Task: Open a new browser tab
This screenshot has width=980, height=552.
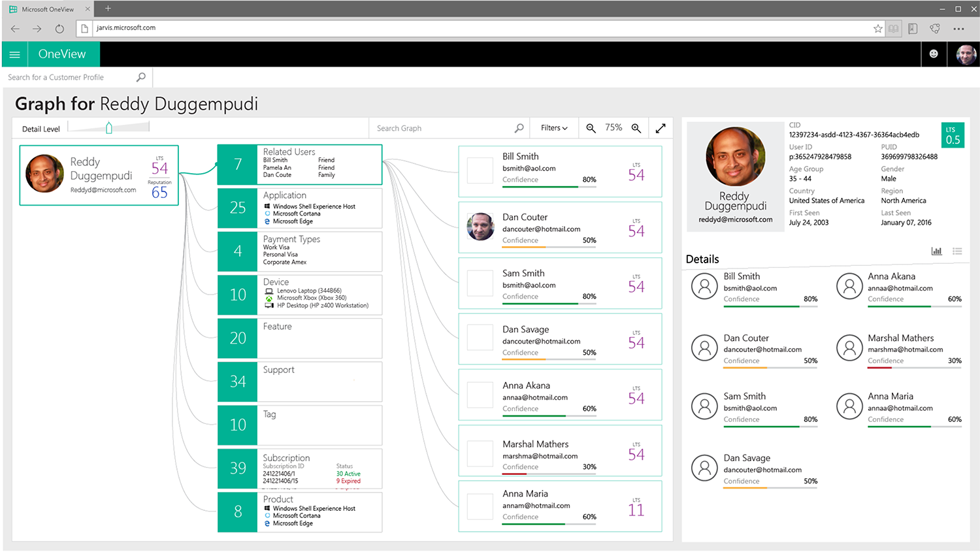Action: (108, 8)
